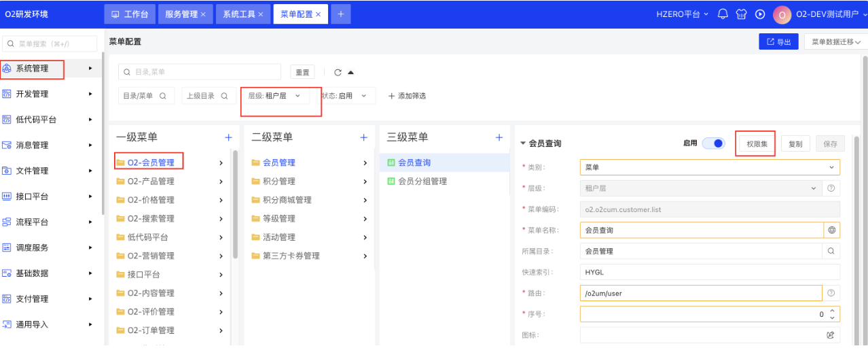The image size is (868, 359).
Task: Toggle the 启用 switch off
Action: [x=713, y=143]
